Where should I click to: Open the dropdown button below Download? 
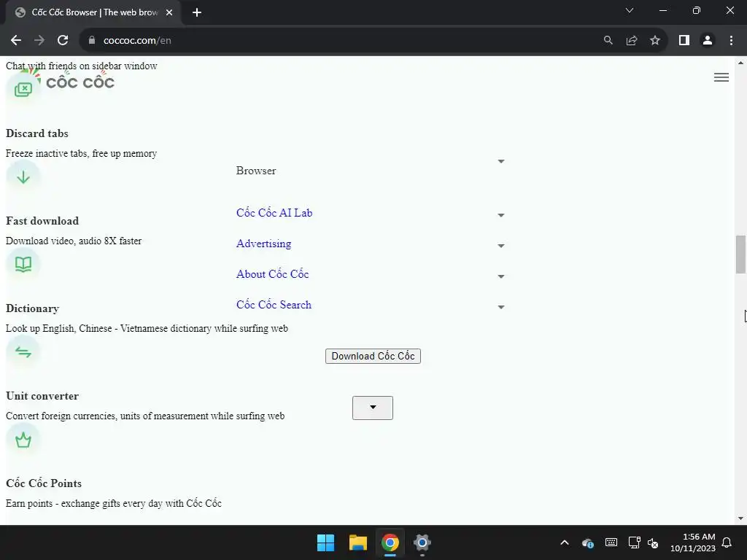373,408
